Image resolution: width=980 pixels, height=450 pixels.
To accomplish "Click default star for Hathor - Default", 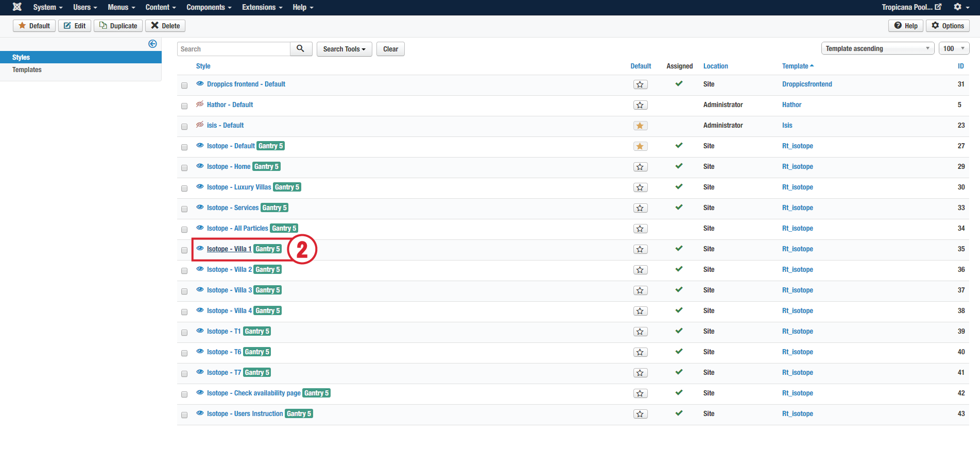I will click(640, 105).
